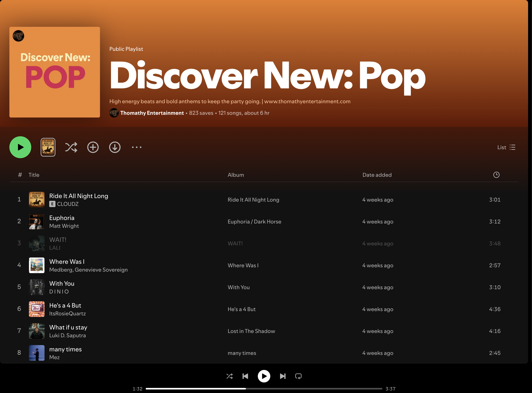532x393 pixels.
Task: Sort tracks by Date added column
Action: click(377, 175)
